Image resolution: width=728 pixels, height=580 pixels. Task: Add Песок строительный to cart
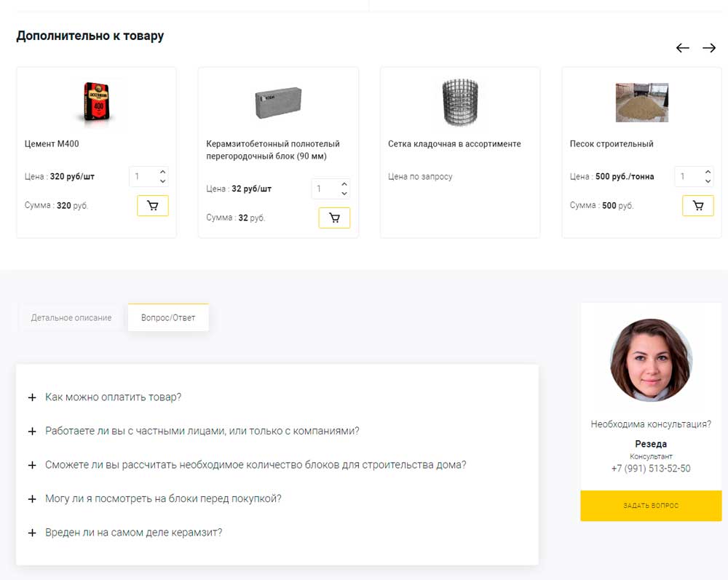pos(697,206)
